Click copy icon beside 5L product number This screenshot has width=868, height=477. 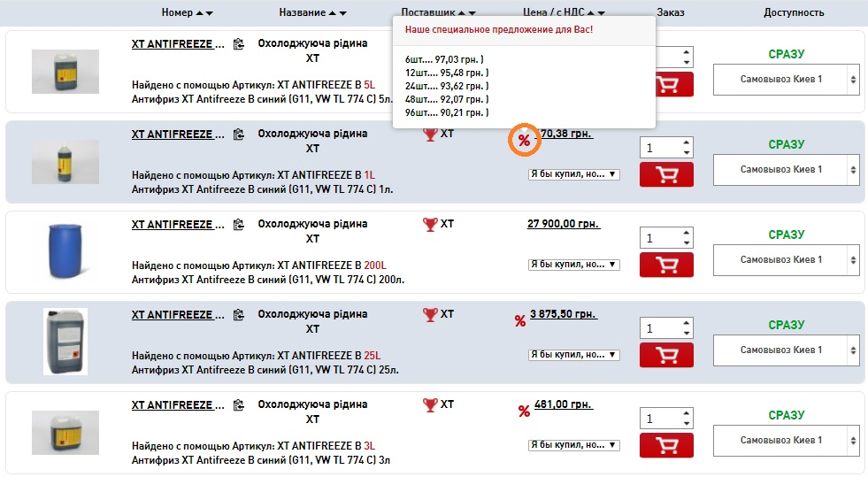point(238,43)
